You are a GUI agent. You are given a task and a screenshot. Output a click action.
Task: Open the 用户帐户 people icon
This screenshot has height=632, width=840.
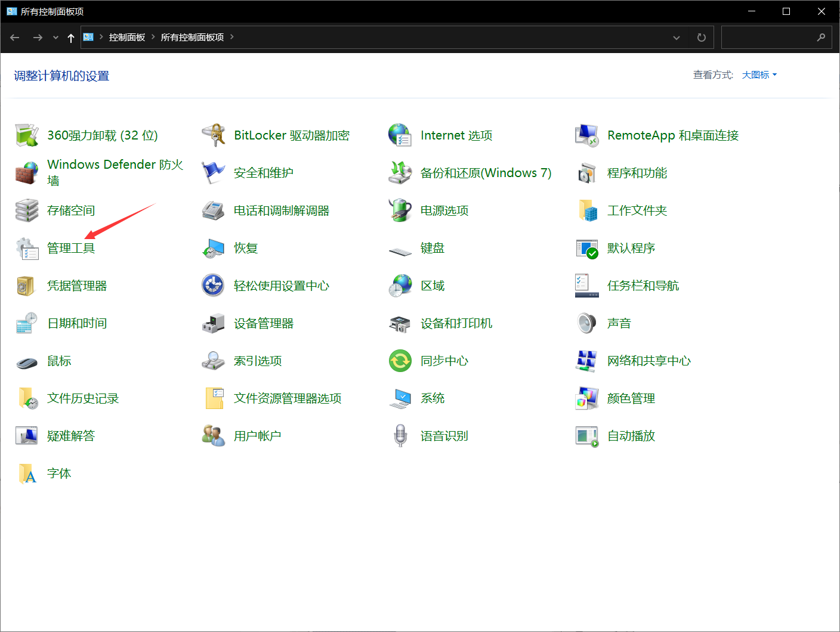tap(214, 436)
